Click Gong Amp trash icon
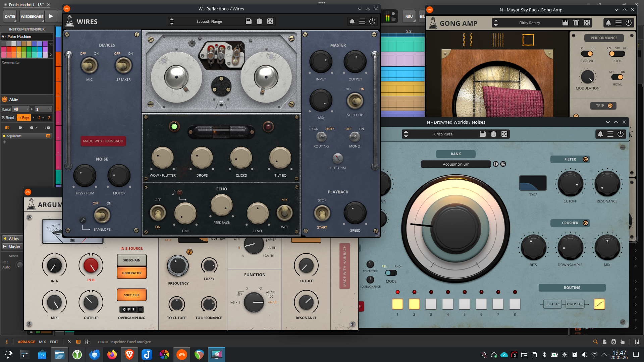 576,23
